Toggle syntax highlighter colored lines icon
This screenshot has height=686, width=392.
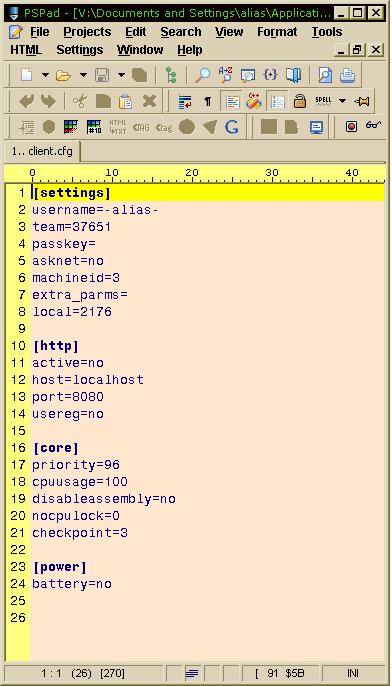(232, 102)
